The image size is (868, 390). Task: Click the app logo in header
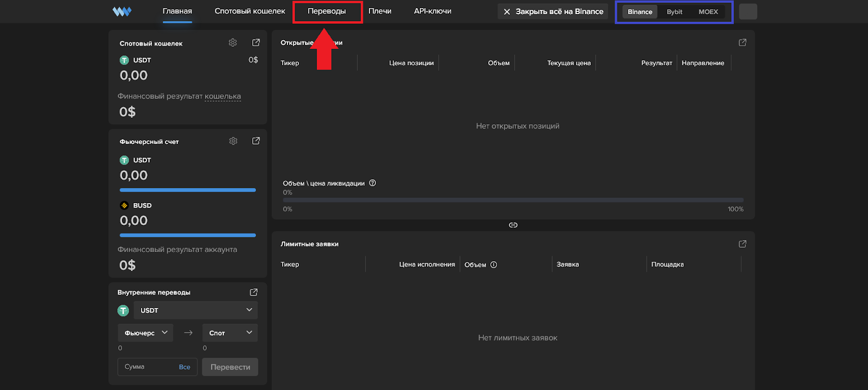coord(122,11)
